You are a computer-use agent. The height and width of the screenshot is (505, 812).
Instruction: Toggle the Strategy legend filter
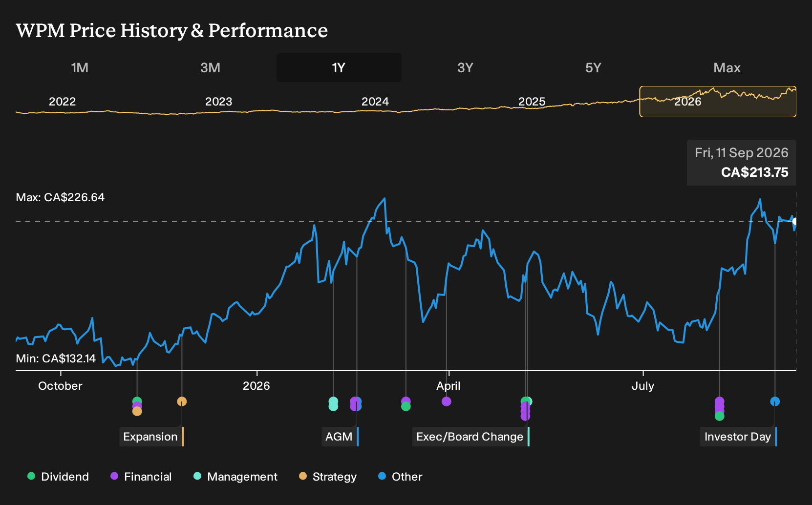(x=328, y=476)
